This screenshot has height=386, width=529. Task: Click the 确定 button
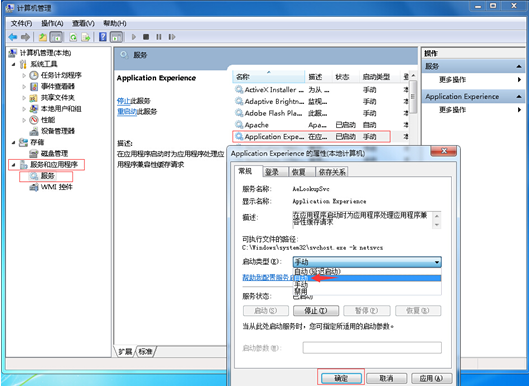[341, 378]
